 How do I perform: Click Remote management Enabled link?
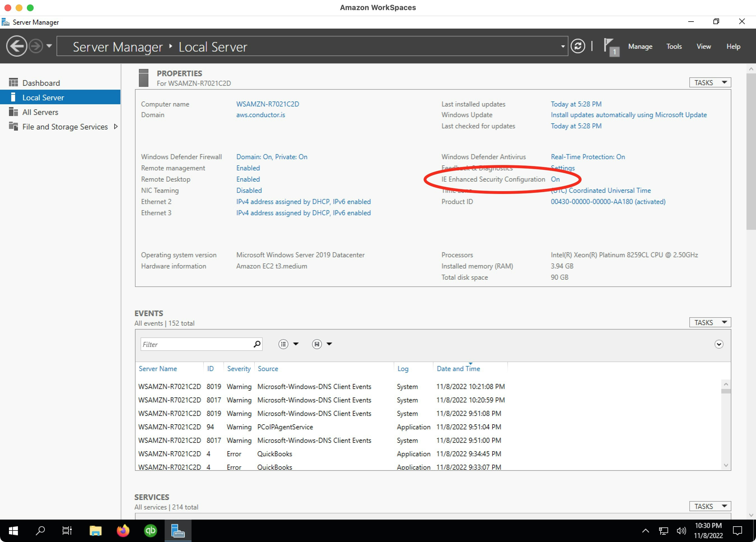point(248,168)
